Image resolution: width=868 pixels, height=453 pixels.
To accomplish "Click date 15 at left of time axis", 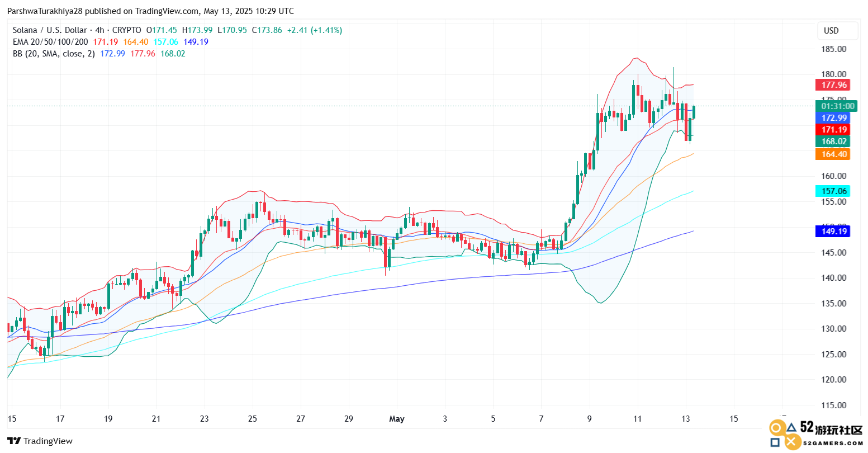I will (x=12, y=419).
